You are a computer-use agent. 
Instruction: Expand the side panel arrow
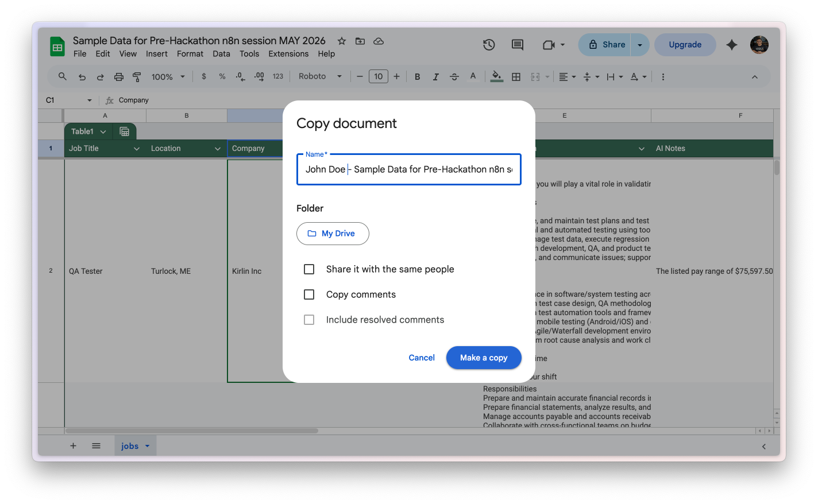tap(764, 446)
